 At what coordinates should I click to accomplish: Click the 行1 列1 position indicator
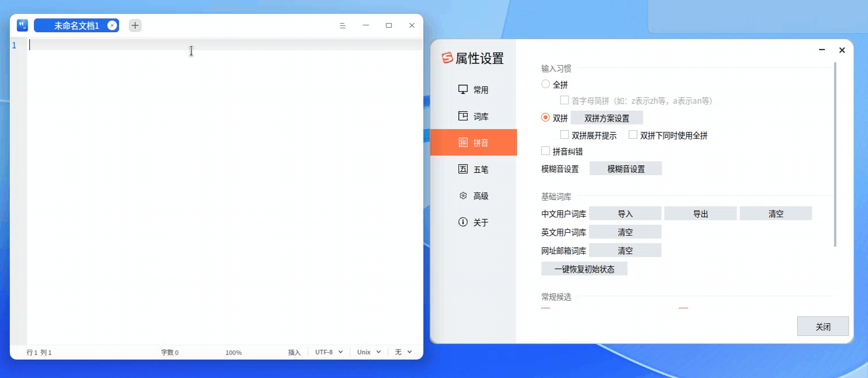pos(39,352)
